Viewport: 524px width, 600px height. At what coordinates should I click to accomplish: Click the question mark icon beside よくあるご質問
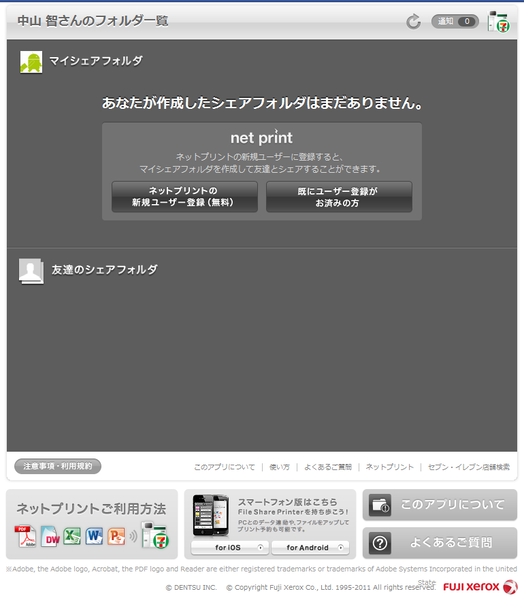coord(380,543)
